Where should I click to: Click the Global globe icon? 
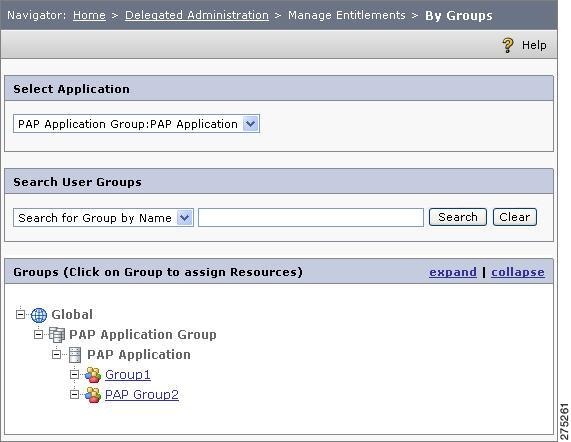(x=39, y=315)
